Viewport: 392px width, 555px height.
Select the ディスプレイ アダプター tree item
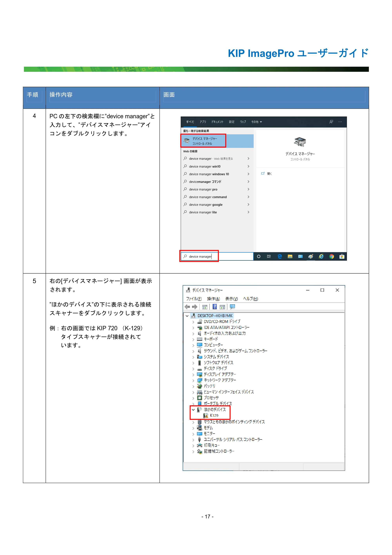220,374
